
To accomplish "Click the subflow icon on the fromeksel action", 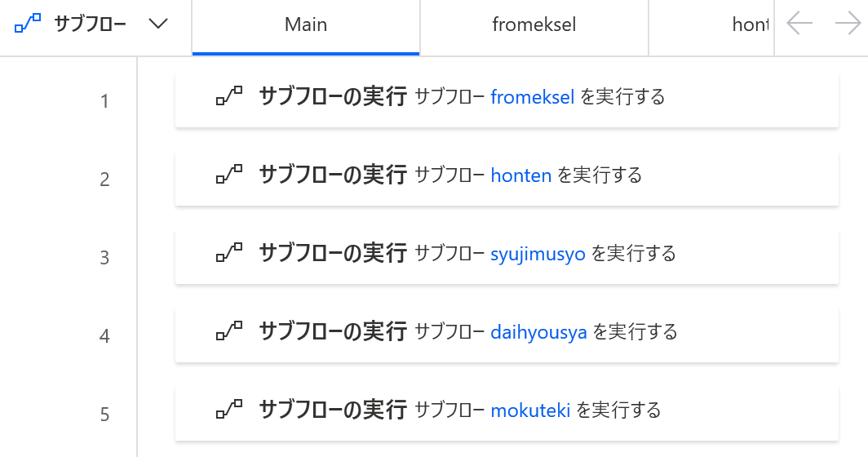I will coord(229,95).
